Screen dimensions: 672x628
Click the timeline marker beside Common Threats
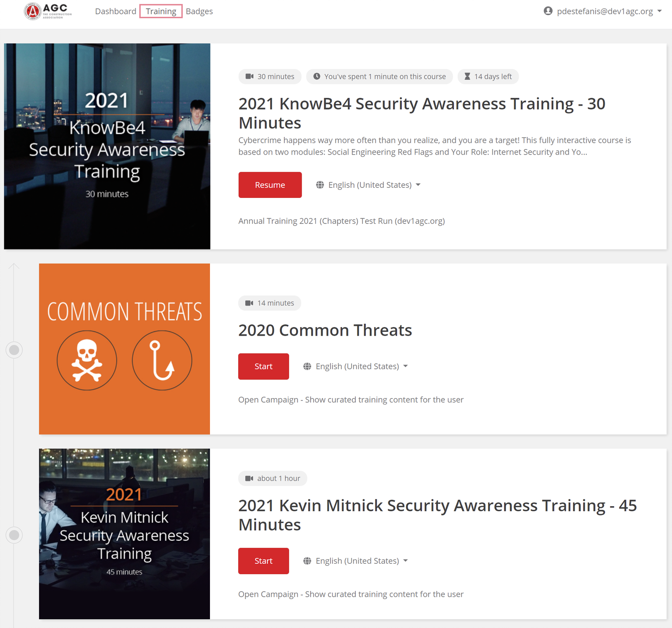click(14, 349)
